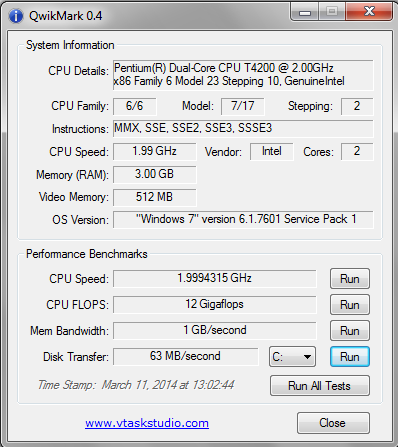This screenshot has height=447, width=398.
Task: Select the Disk Transfer result 63 MB/second
Action: 185,356
